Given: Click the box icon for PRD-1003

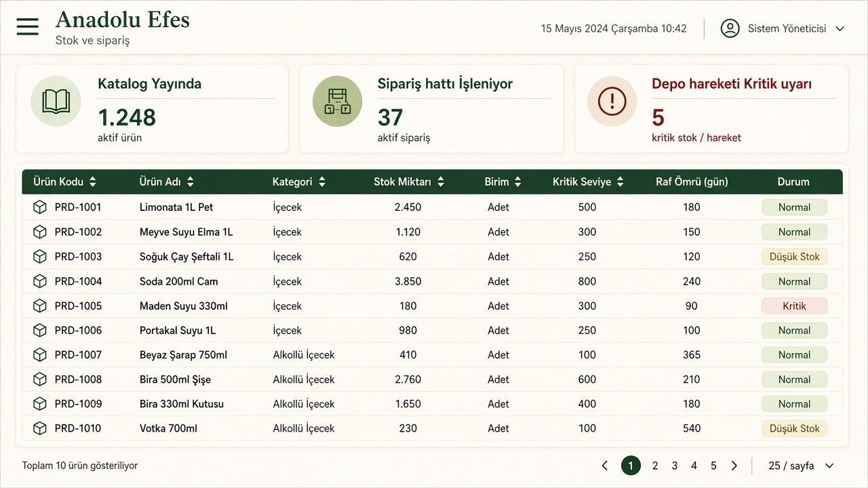Looking at the screenshot, I should pyautogui.click(x=40, y=257).
